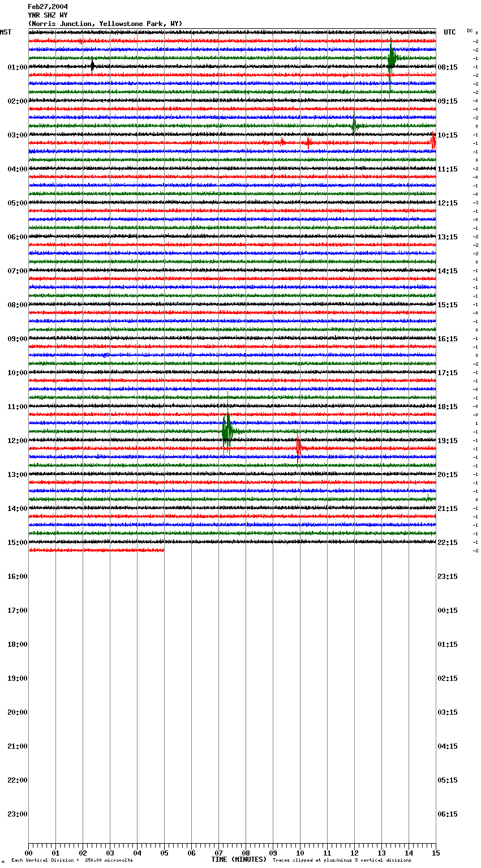Click the large green seismic event above 01:00
The height and width of the screenshot is (868, 481).
pos(392,57)
